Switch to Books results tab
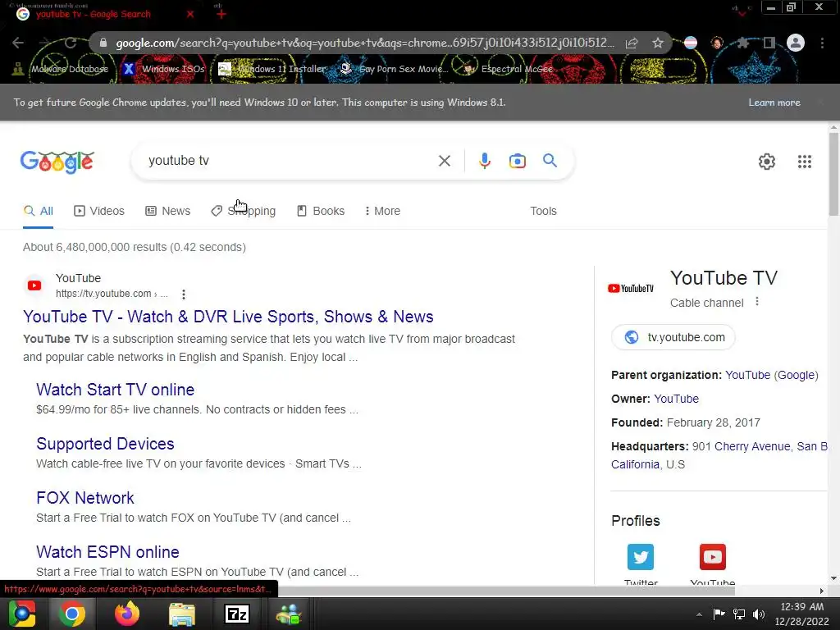The image size is (840, 630). (321, 211)
